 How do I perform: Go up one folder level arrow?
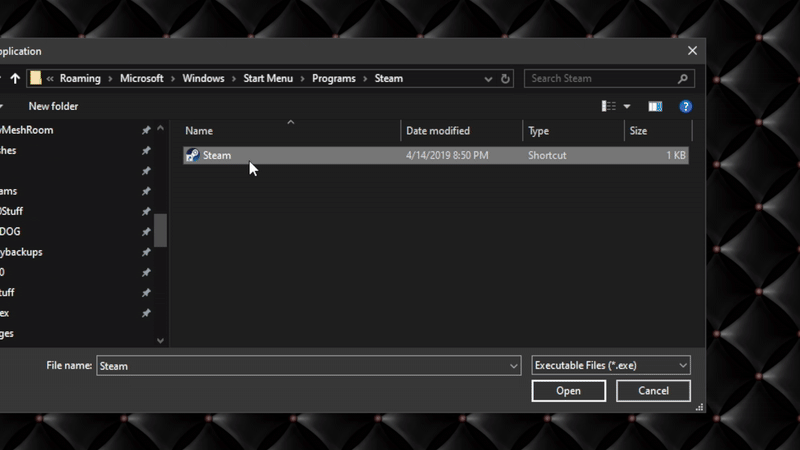15,79
